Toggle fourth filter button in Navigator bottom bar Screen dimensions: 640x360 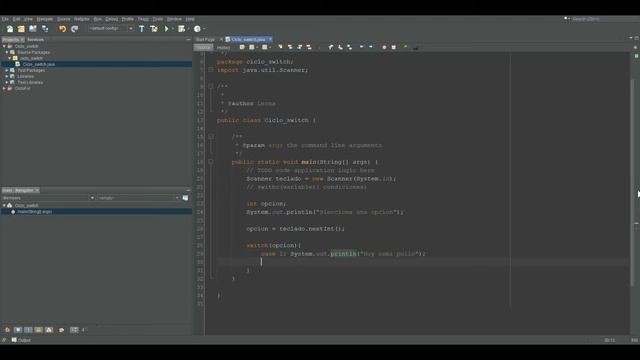pyautogui.click(x=38, y=330)
